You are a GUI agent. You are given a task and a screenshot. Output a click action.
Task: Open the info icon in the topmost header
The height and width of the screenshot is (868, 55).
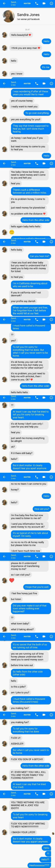click(51, 3)
